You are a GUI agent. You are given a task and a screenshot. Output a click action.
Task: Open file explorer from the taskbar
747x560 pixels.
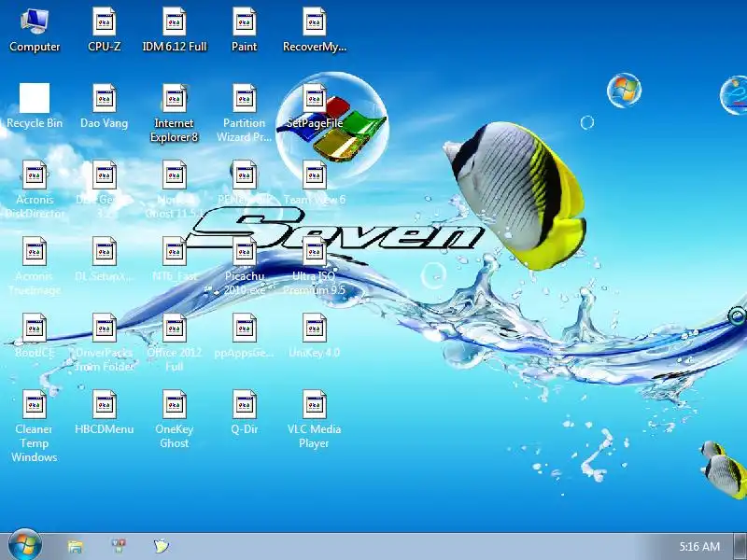(x=76, y=546)
